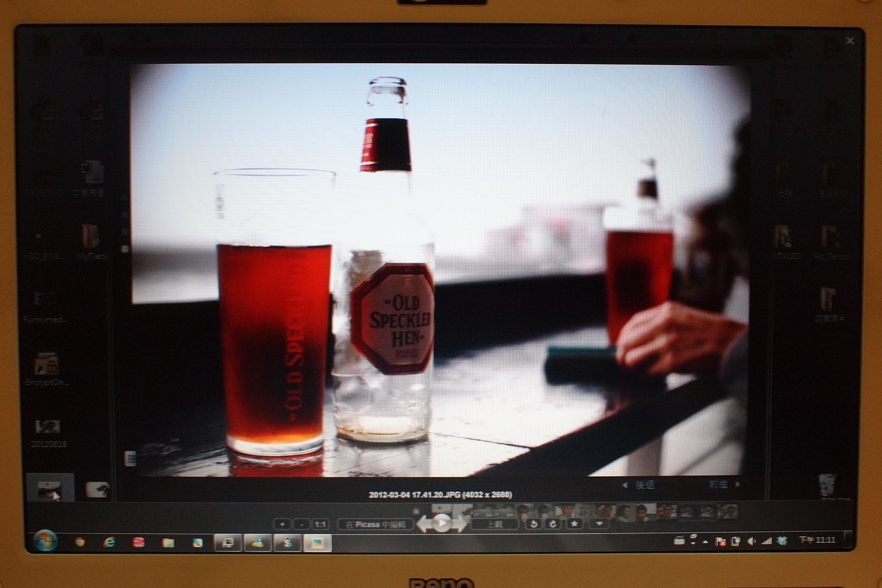Open the Action Center flag icon
The height and width of the screenshot is (588, 882).
coord(720,542)
